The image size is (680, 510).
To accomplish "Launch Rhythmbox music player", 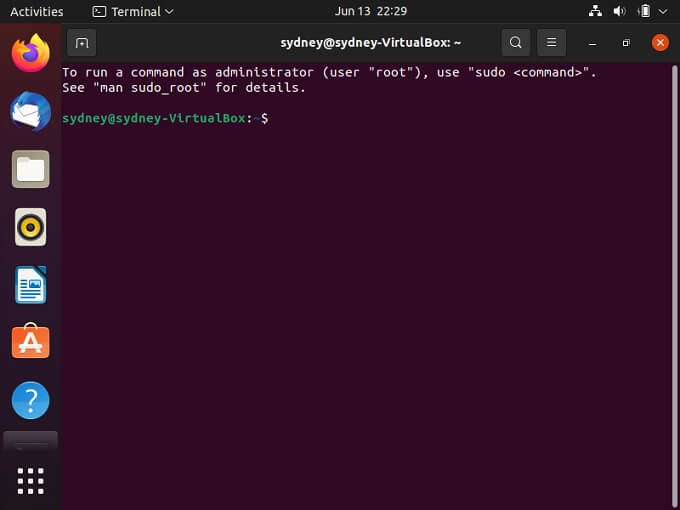I will click(x=30, y=227).
